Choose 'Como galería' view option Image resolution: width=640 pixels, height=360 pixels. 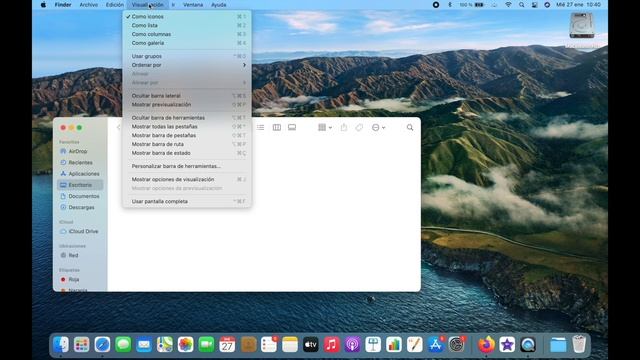tap(187, 43)
